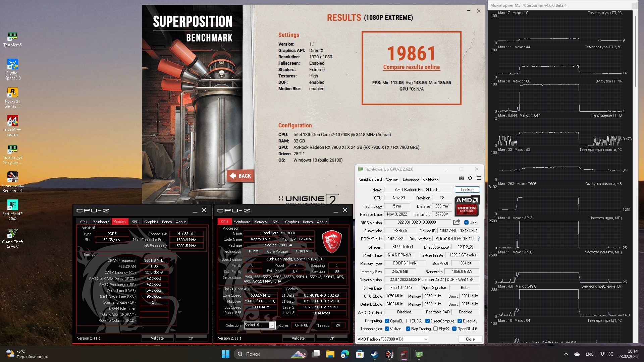644x362 pixels.
Task: Open Flydigi Space3.0 desktop icon
Action: coord(12,70)
